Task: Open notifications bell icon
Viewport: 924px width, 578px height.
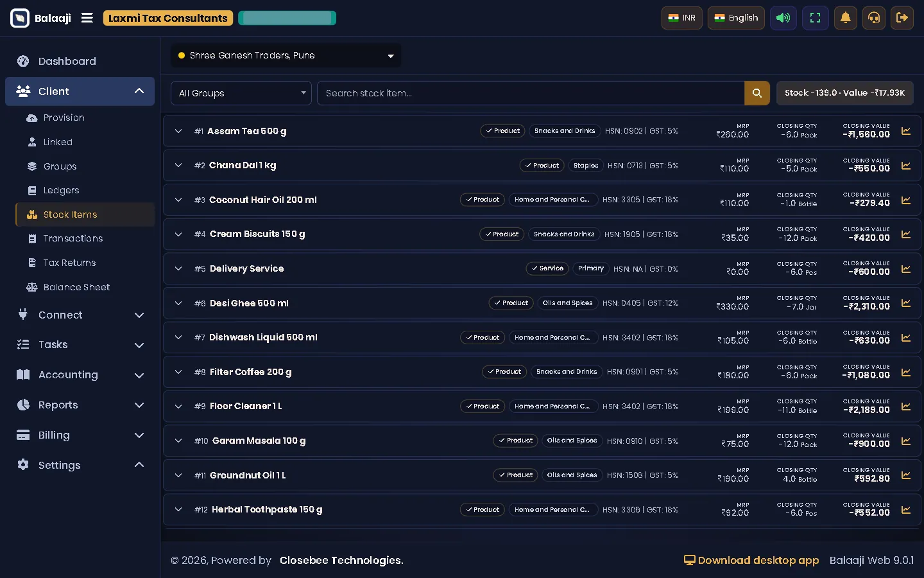Action: click(x=846, y=18)
